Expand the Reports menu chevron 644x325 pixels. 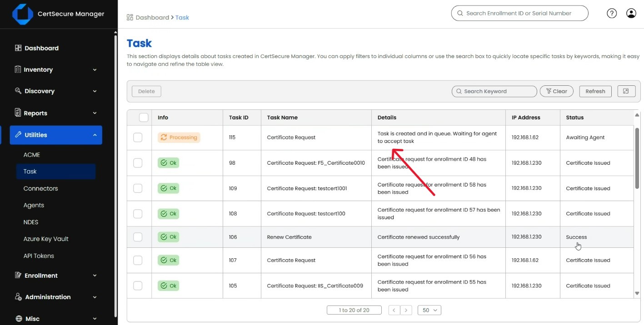[x=95, y=113]
